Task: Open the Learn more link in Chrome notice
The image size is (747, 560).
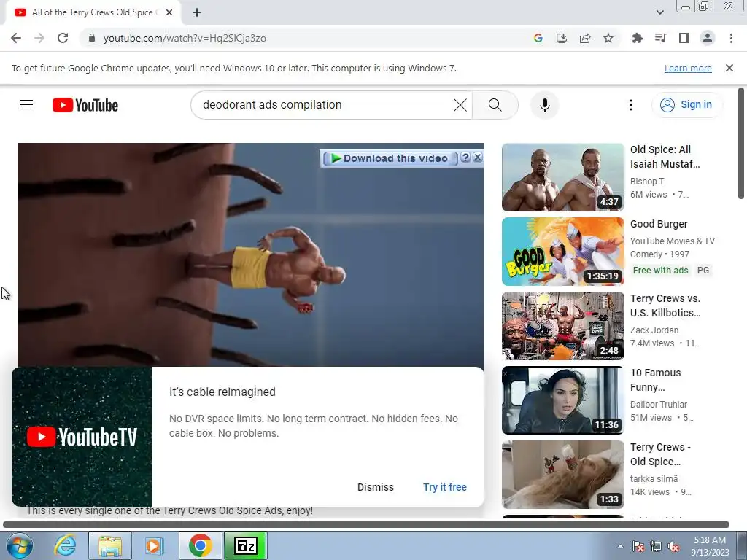Action: coord(688,68)
